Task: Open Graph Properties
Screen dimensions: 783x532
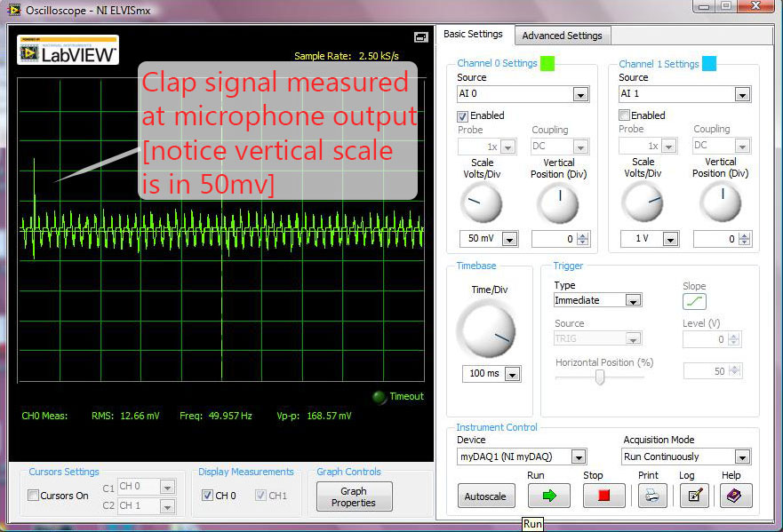Action: point(354,496)
